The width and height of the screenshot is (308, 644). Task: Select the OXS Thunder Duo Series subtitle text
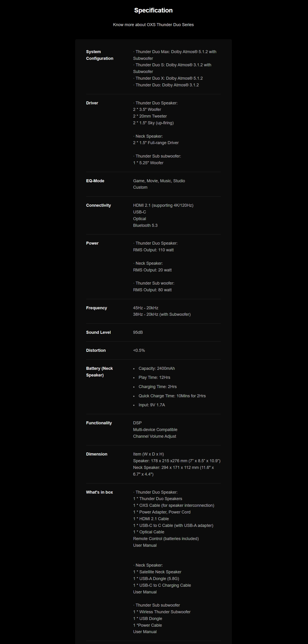pyautogui.click(x=153, y=24)
